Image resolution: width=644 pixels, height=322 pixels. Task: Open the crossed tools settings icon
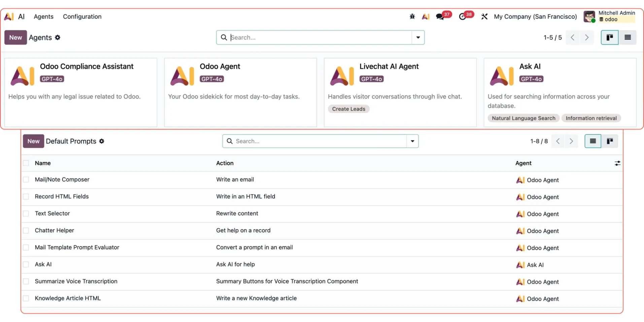pos(484,17)
